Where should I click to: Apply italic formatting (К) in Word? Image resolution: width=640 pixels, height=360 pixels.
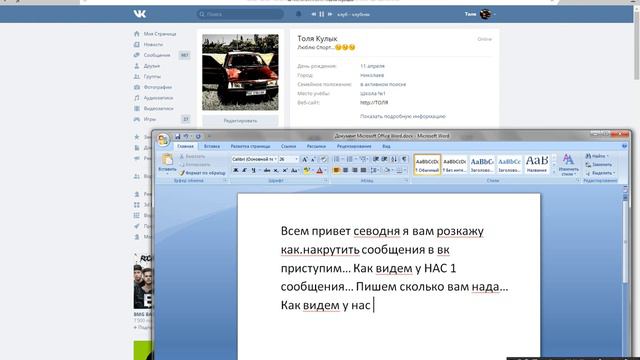(x=244, y=170)
